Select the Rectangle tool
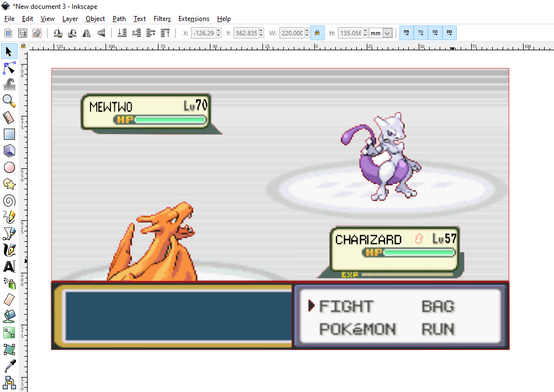 coord(9,134)
